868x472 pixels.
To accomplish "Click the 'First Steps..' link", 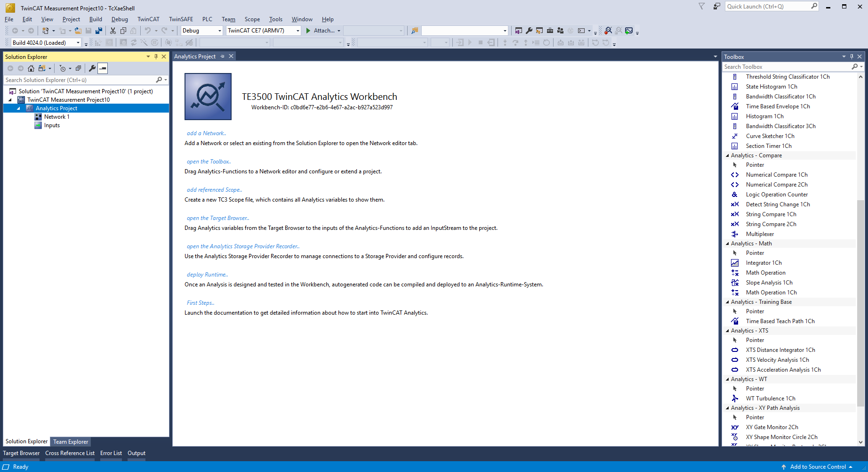I will 201,303.
